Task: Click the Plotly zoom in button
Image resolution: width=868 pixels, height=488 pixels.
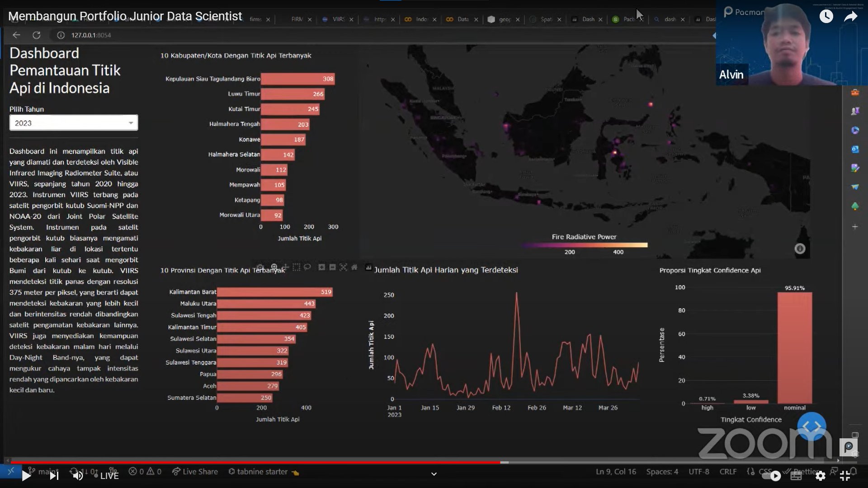Action: [x=321, y=267]
